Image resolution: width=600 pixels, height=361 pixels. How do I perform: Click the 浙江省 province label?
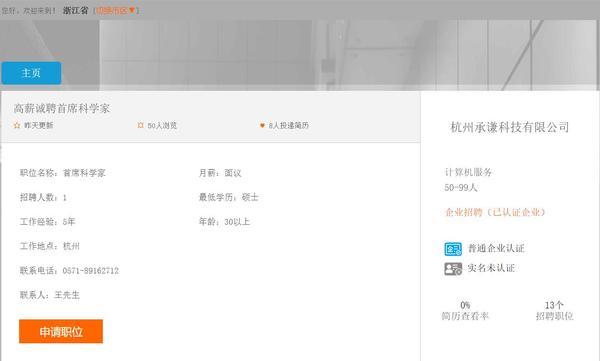click(x=75, y=10)
